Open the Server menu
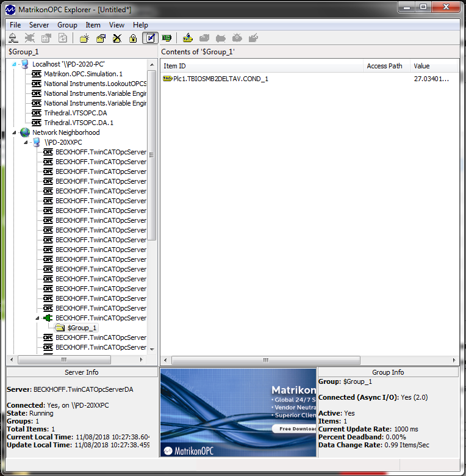 click(x=39, y=25)
